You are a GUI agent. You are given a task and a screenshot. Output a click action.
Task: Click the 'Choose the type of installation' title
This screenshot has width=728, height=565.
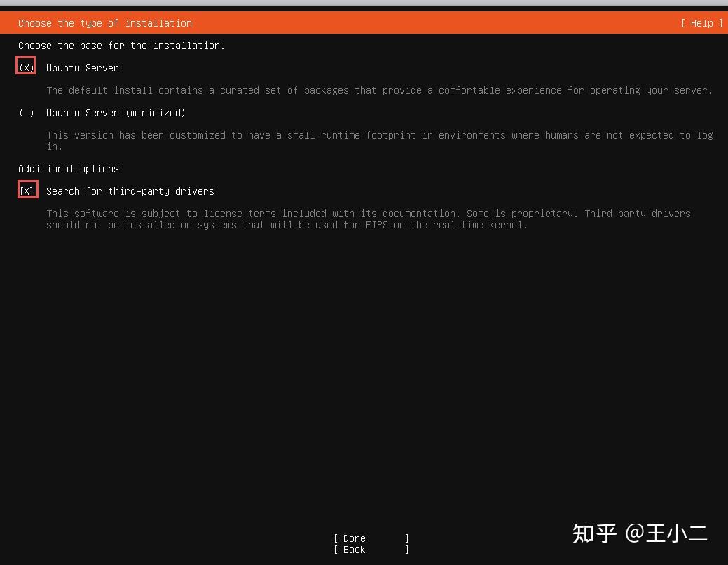(105, 23)
